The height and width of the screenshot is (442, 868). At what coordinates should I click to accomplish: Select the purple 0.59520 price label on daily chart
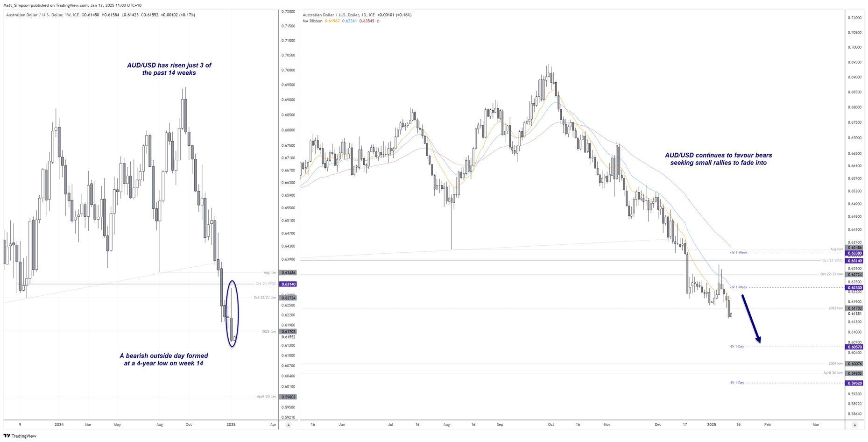point(854,383)
